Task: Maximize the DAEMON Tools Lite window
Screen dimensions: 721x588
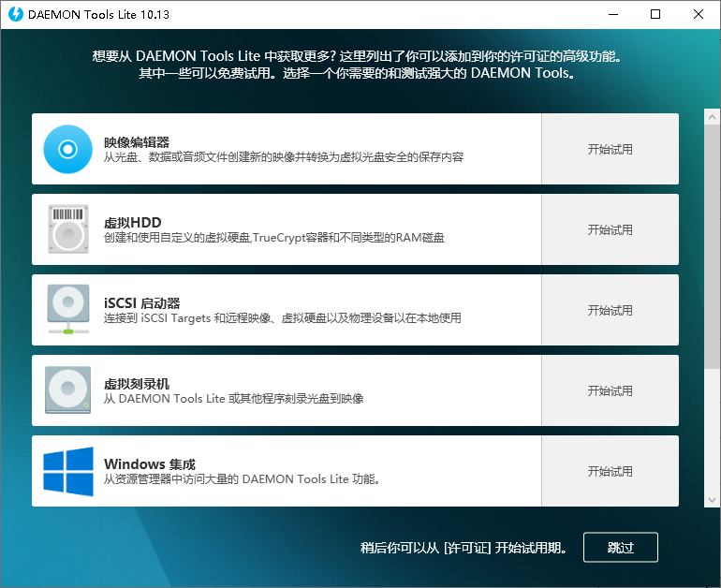Action: pyautogui.click(x=655, y=14)
